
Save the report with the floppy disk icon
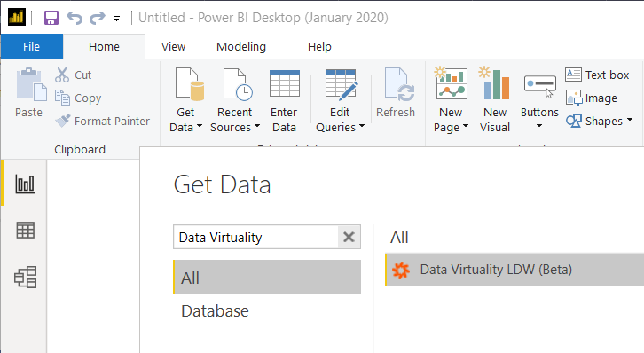[51, 18]
